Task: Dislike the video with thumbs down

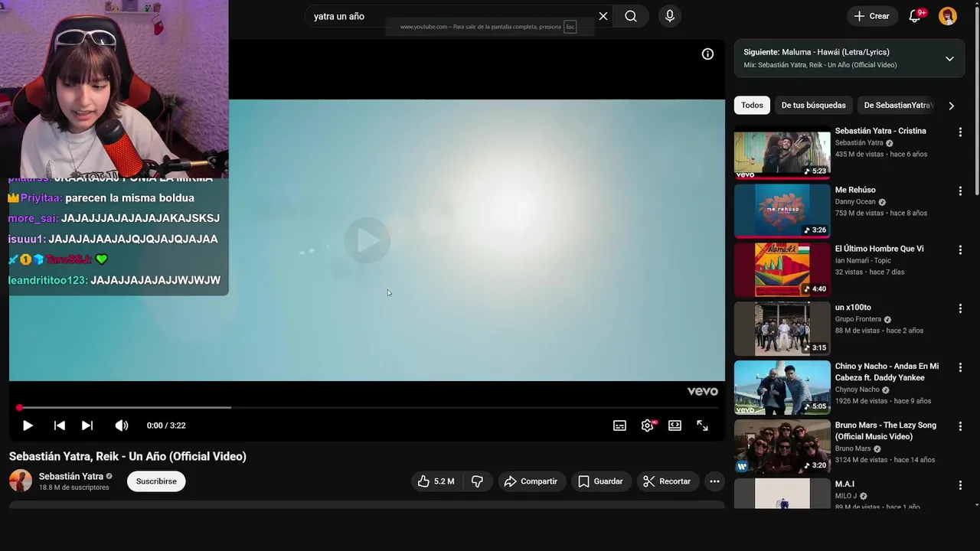Action: coord(477,481)
